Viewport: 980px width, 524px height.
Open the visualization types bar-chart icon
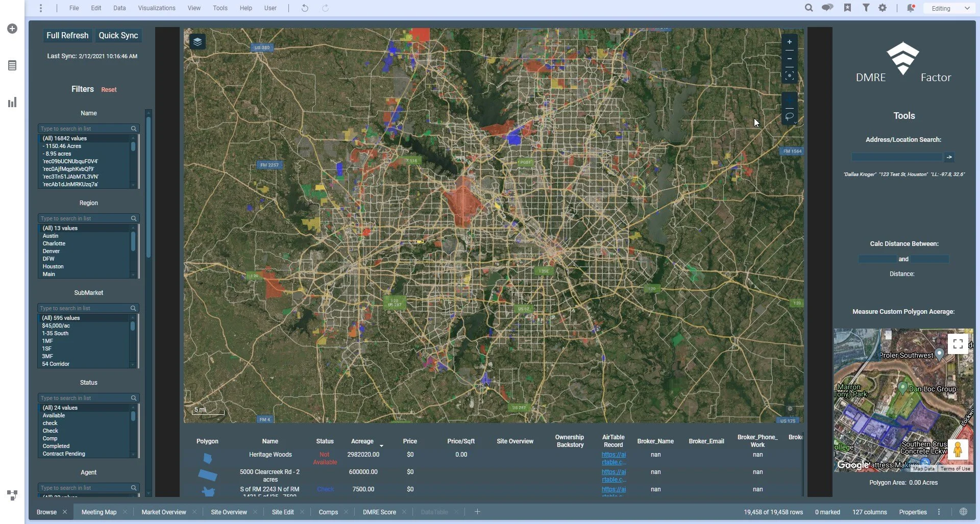click(x=12, y=102)
